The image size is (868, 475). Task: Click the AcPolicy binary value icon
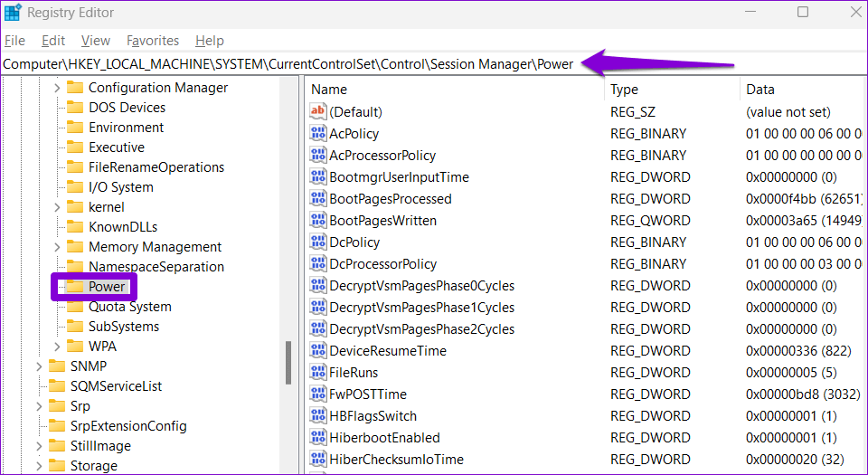coord(317,133)
